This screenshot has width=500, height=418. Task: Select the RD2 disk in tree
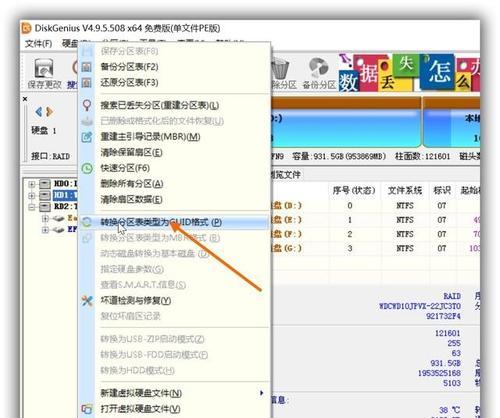click(65, 207)
